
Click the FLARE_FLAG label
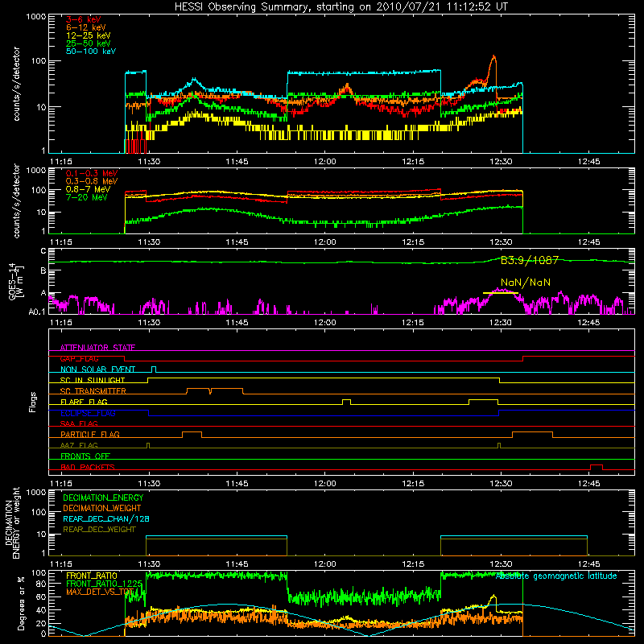click(84, 402)
